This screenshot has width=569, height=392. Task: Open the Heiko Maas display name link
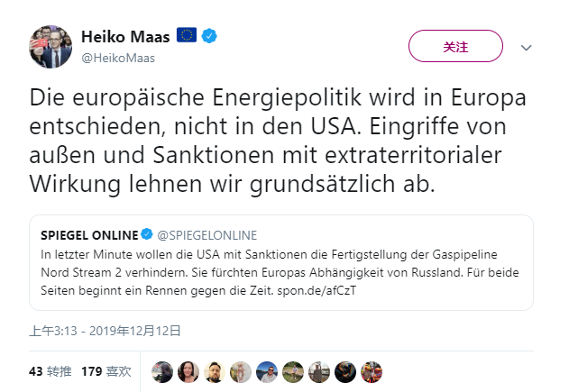click(125, 36)
